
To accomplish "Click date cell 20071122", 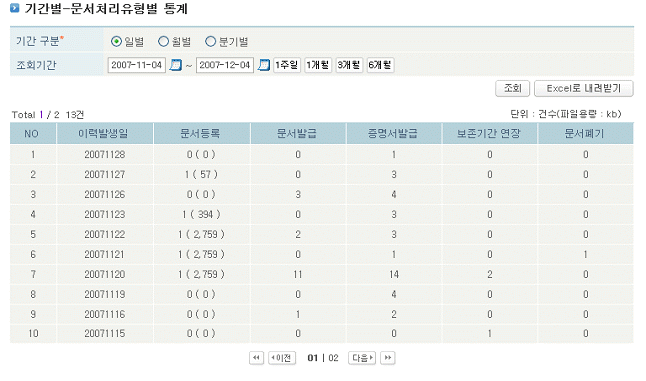I will [x=105, y=234].
